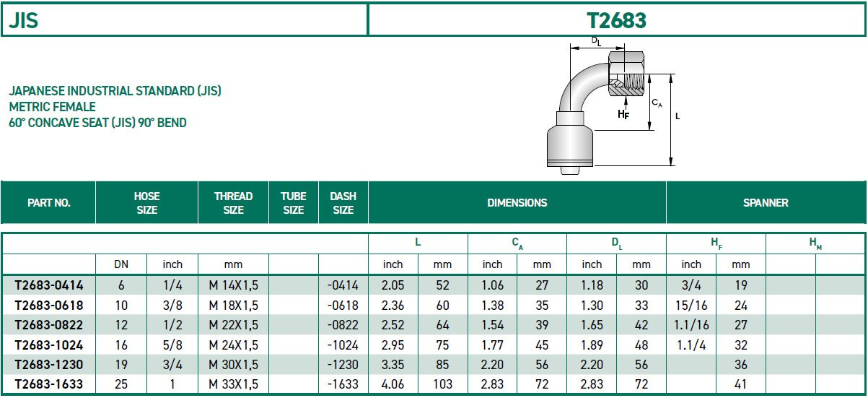Click CA inch value 1.77
The height and width of the screenshot is (398, 868).
click(493, 345)
